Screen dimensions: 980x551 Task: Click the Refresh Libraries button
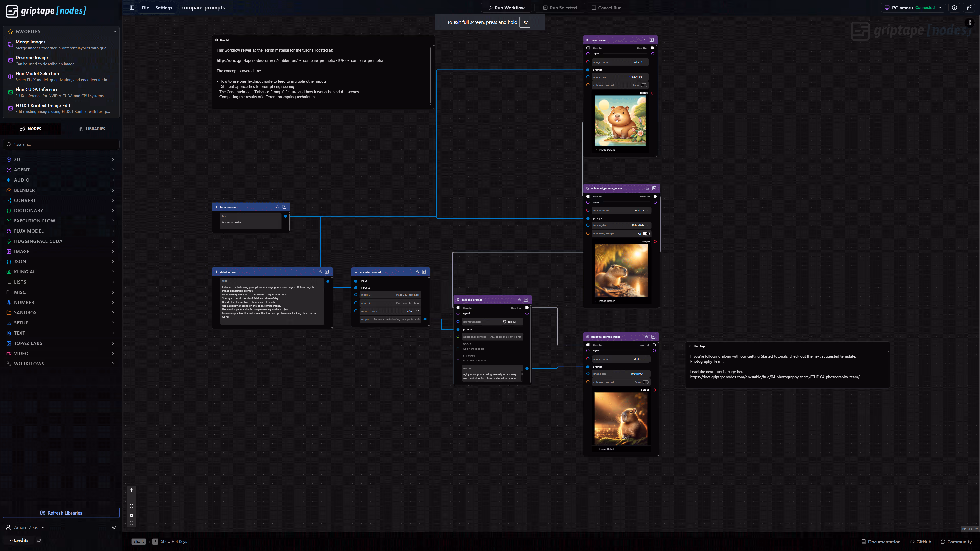pyautogui.click(x=61, y=512)
